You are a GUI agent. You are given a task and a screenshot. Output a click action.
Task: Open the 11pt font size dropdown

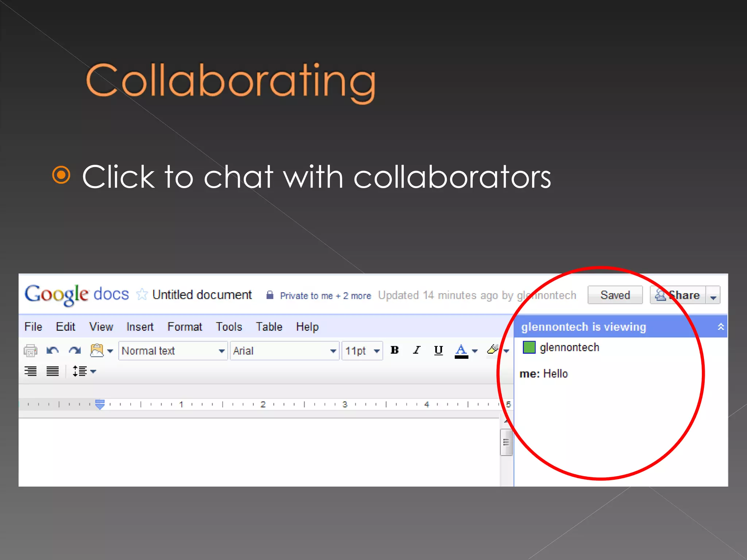[x=362, y=351]
